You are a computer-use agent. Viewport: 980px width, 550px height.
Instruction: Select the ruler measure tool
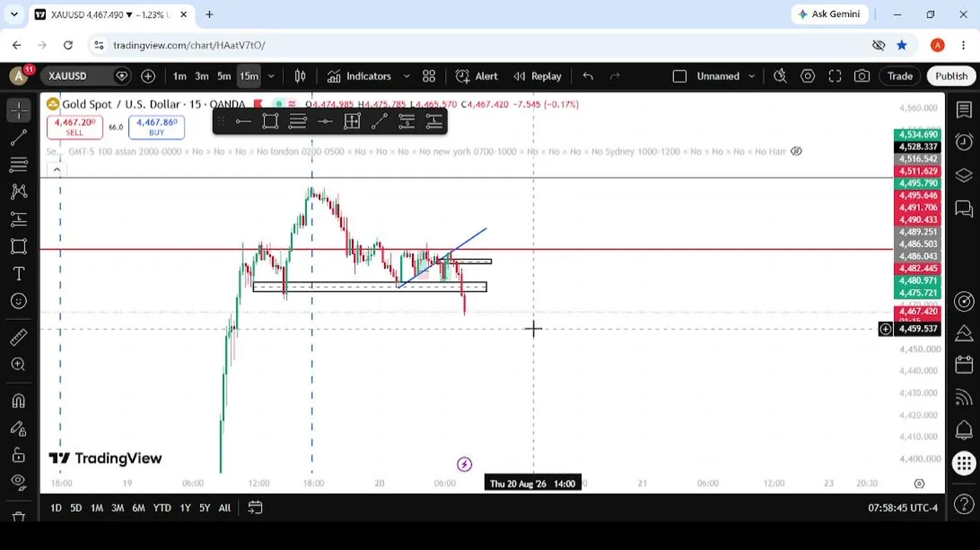click(x=19, y=337)
